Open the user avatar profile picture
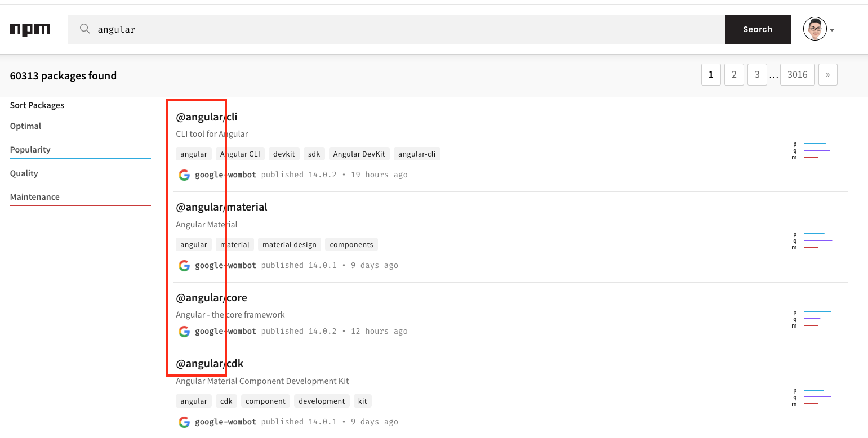Viewport: 868px width, 438px height. tap(814, 29)
